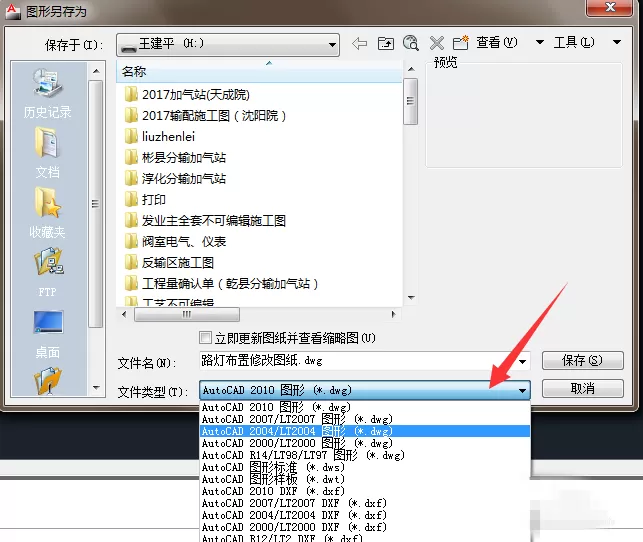Click folder icon beside liuzhenlei
This screenshot has width=643, height=542.
[x=131, y=136]
